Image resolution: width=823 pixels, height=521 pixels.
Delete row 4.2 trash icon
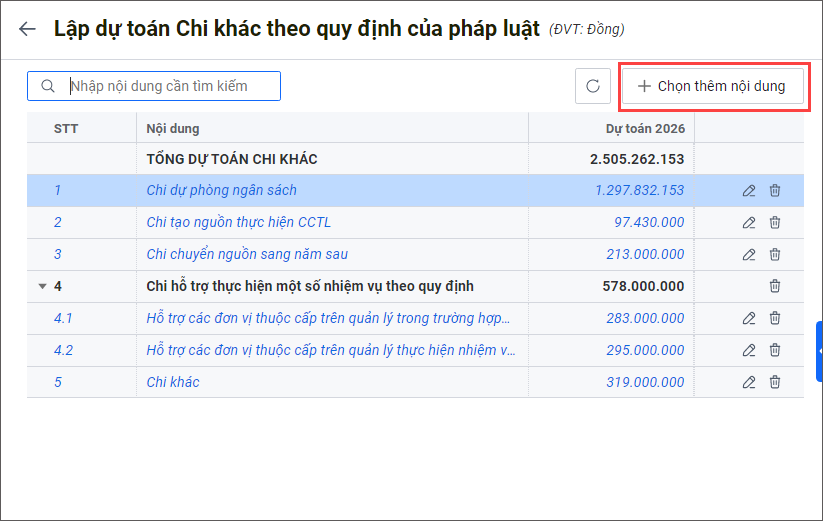tap(775, 350)
